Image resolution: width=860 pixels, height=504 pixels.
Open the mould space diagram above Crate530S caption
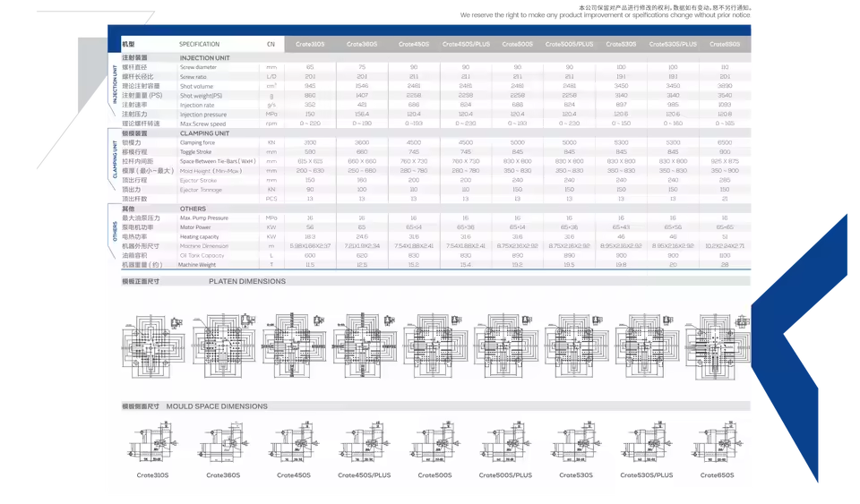pos(576,441)
